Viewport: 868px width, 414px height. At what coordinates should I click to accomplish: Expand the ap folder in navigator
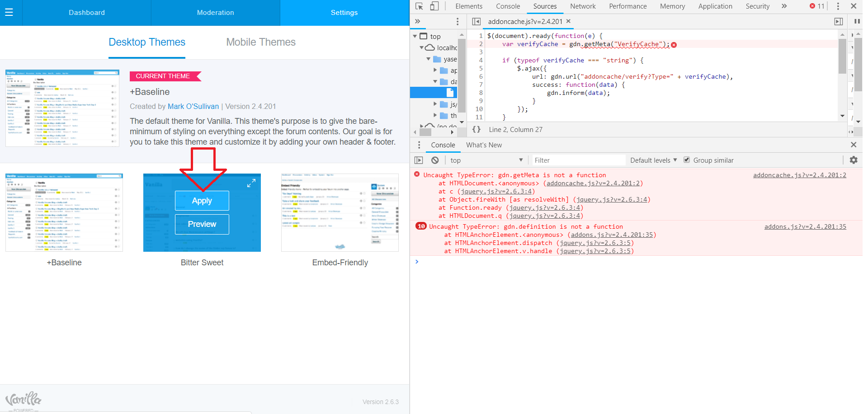pyautogui.click(x=435, y=70)
